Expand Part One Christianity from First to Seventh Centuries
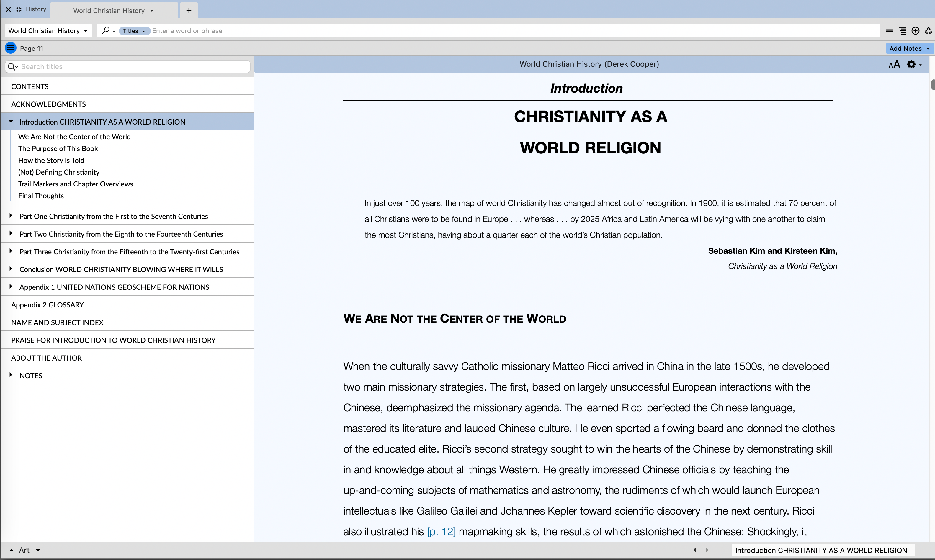This screenshot has width=935, height=560. click(11, 216)
